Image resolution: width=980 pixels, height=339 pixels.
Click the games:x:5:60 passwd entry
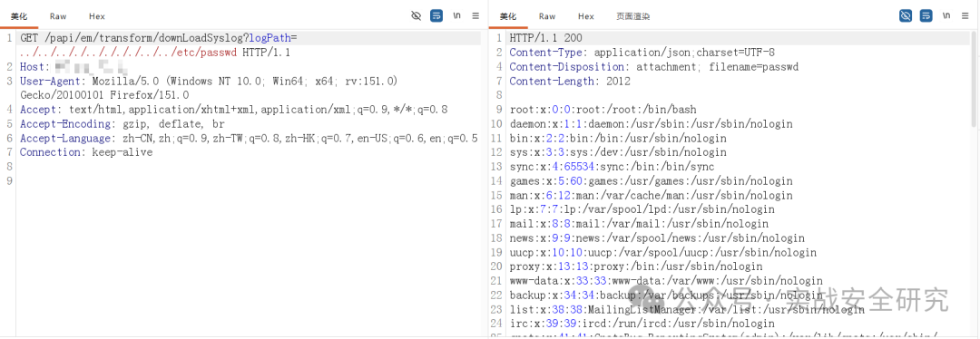pyautogui.click(x=652, y=181)
